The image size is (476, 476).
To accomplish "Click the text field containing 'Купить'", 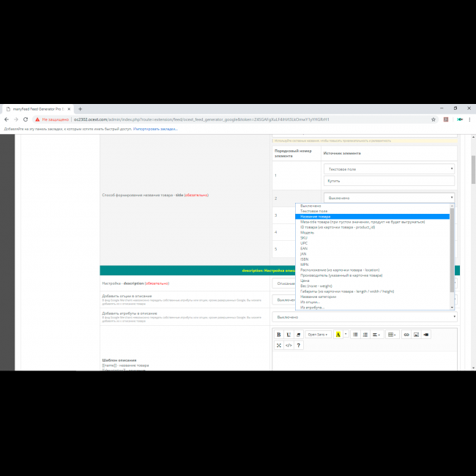I will [x=389, y=181].
